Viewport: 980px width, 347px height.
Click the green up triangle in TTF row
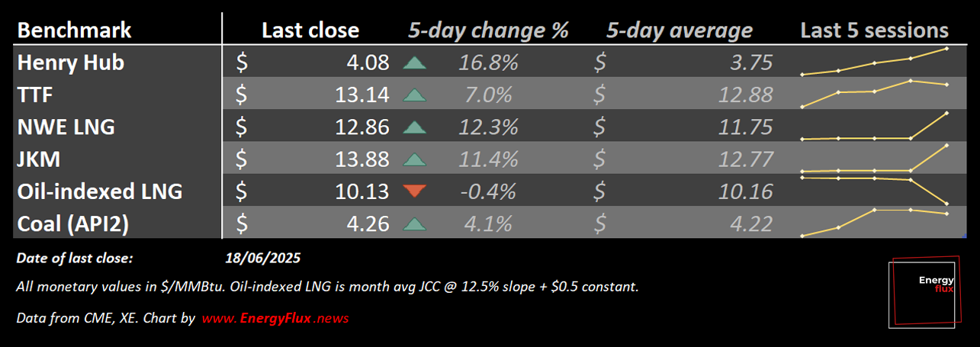(413, 95)
